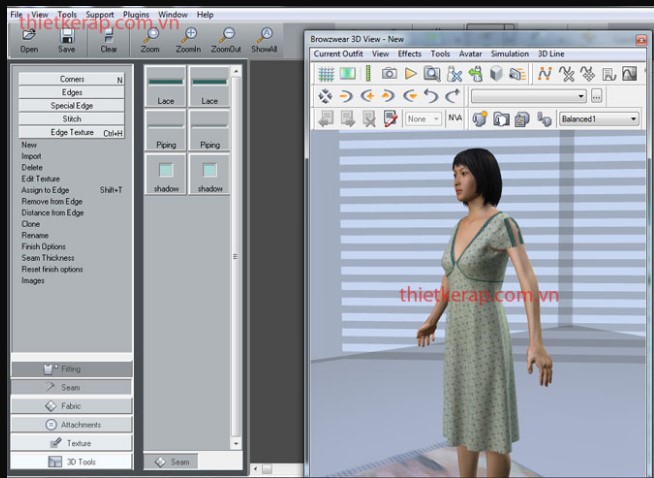This screenshot has width=654, height=478.
Task: Click the rotate icon with up arrow
Action: (388, 96)
